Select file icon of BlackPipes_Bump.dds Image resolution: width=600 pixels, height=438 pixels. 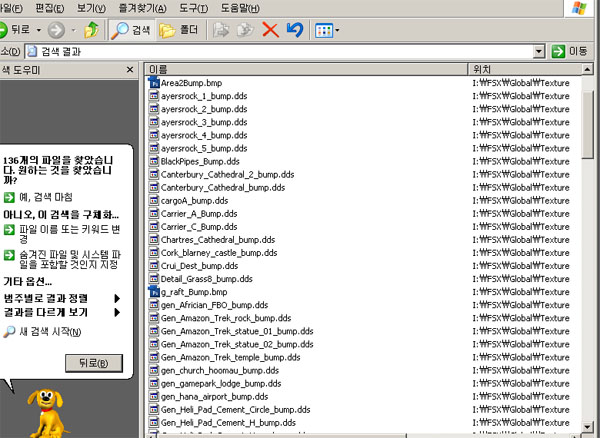click(x=154, y=161)
